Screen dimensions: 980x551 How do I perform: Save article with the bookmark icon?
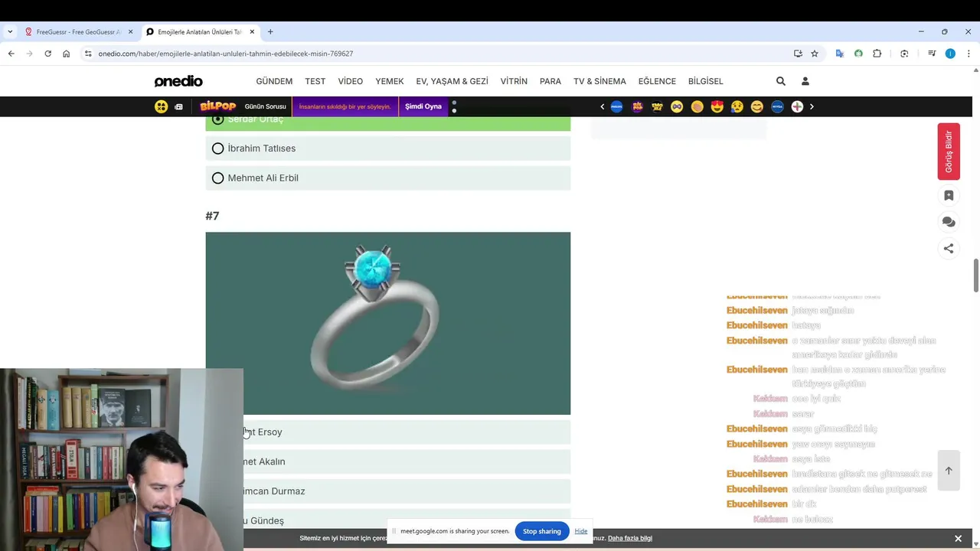point(949,196)
